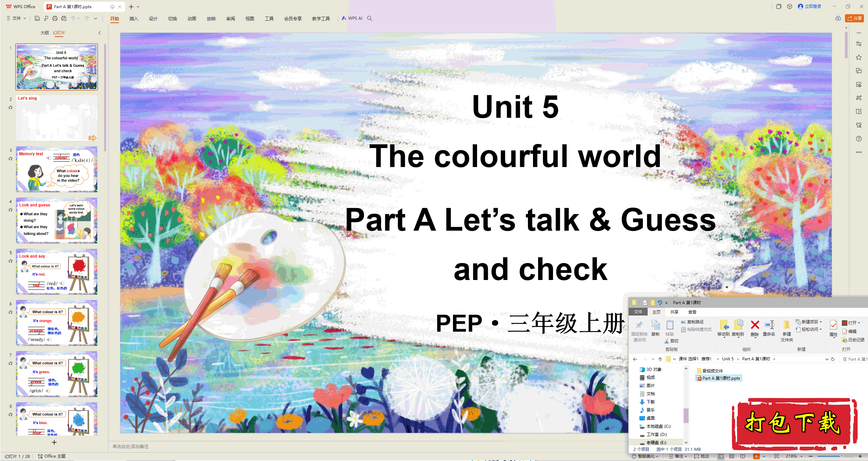868x461 pixels.
Task: Open the 音视频文件 folder in Explorer
Action: tap(710, 371)
